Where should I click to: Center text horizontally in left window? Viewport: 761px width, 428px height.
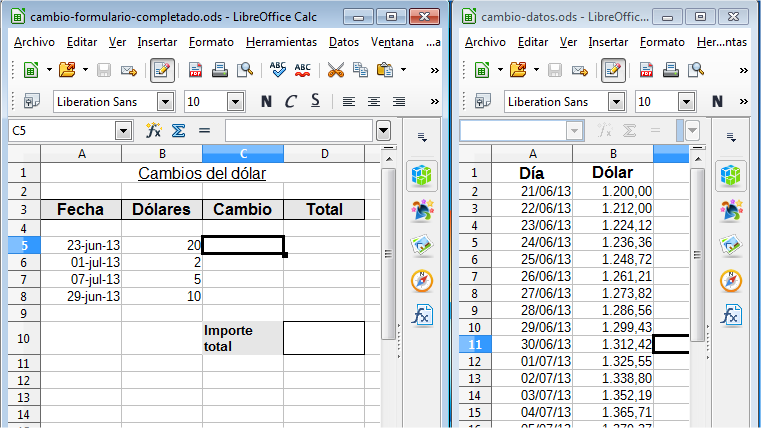tap(374, 101)
